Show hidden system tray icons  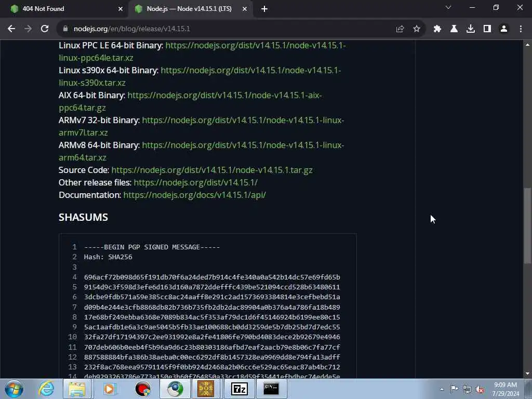tap(442, 389)
